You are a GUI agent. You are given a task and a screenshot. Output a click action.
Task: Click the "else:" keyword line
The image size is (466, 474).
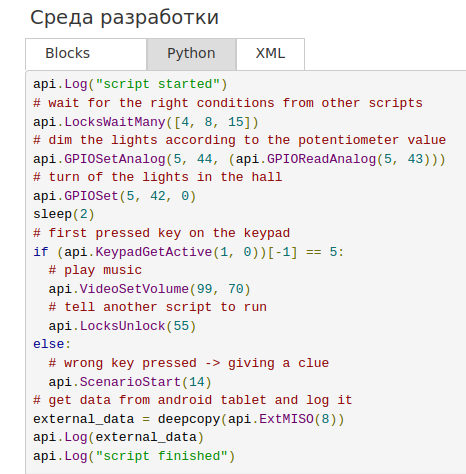coord(52,344)
